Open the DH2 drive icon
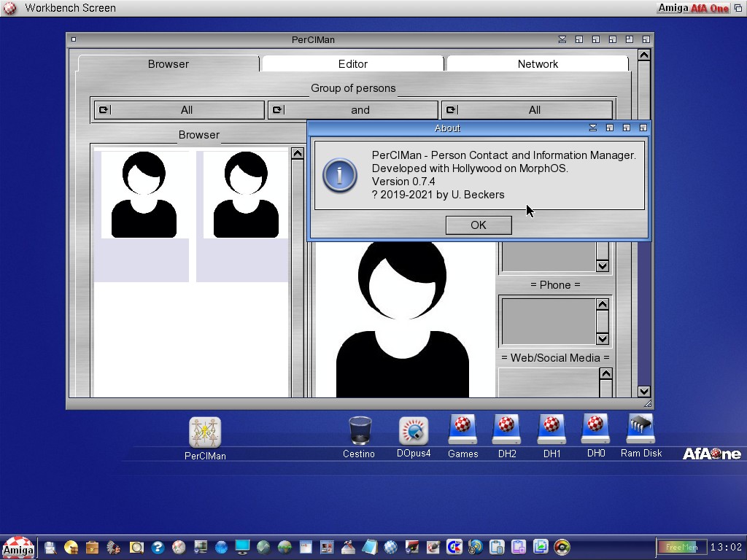The width and height of the screenshot is (747, 560). (x=507, y=430)
